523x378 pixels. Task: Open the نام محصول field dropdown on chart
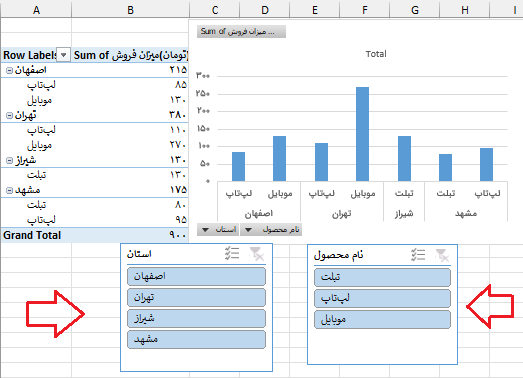(271, 230)
